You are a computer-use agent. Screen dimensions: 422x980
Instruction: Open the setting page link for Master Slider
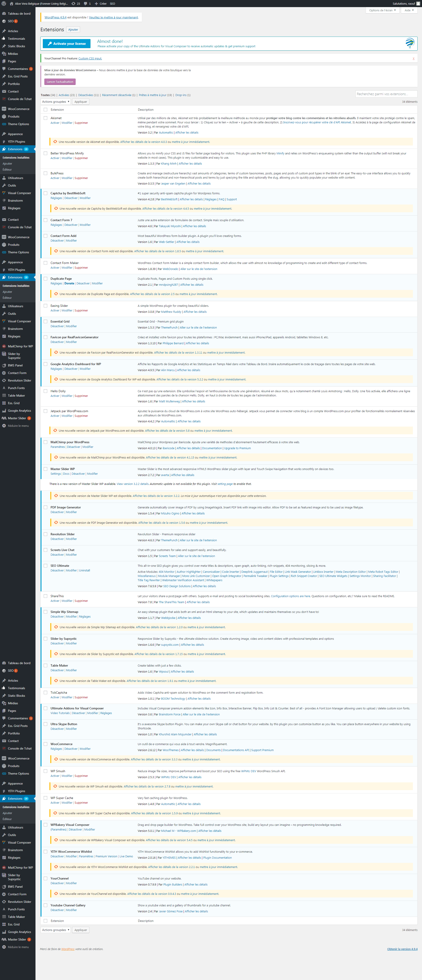[225, 484]
